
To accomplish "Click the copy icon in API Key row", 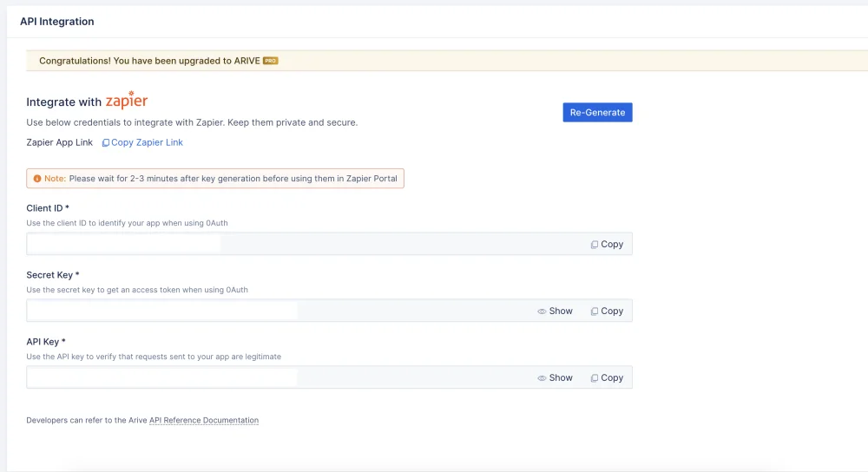I will (x=594, y=378).
